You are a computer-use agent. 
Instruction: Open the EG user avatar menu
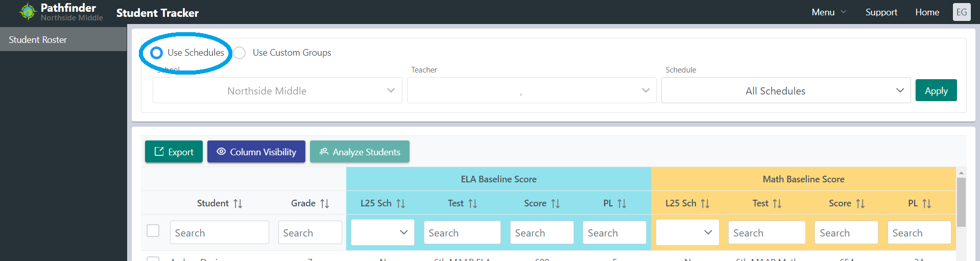pyautogui.click(x=961, y=12)
